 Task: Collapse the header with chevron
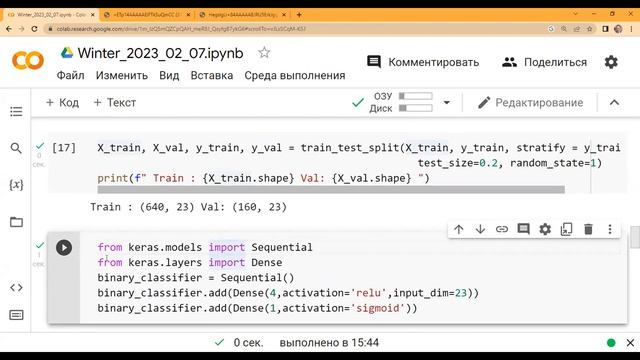point(614,102)
